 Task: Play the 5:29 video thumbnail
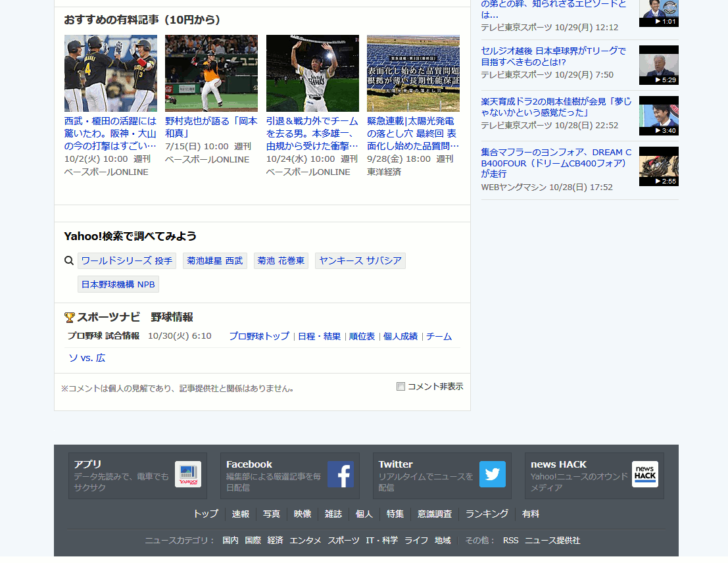click(659, 65)
